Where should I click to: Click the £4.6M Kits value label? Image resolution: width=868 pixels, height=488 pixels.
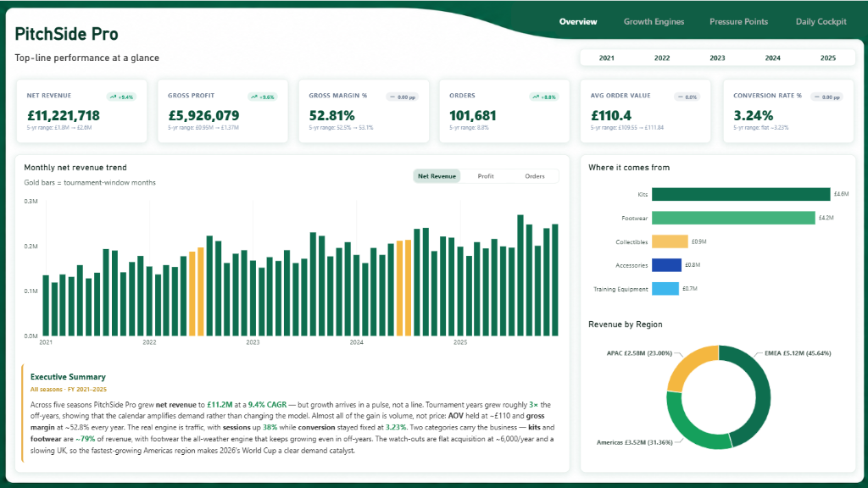pos(842,194)
